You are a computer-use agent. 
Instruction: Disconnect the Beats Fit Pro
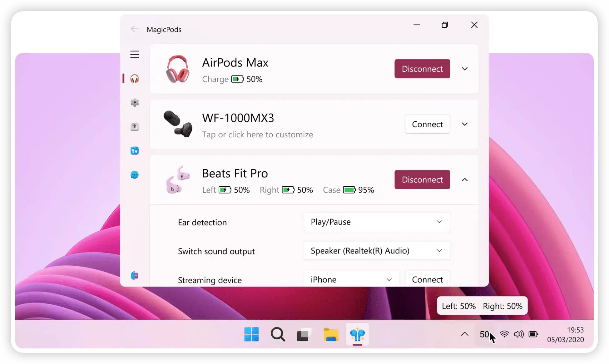pos(422,180)
